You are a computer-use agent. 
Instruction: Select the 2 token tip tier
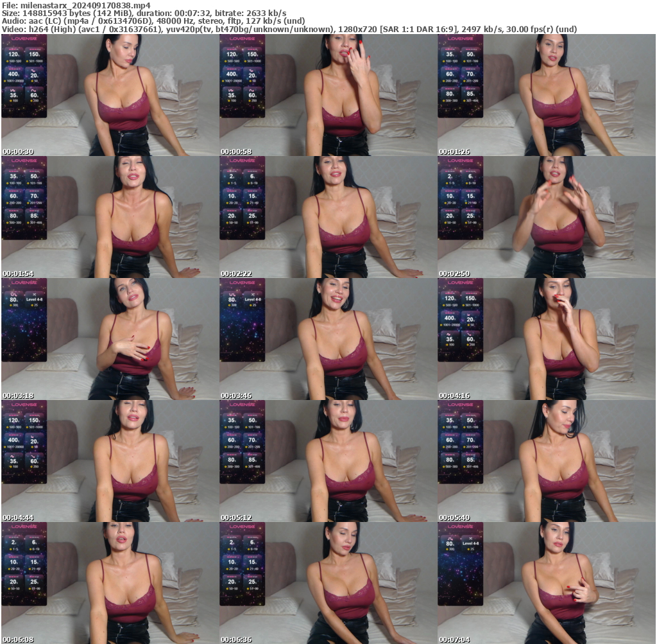pos(232,176)
